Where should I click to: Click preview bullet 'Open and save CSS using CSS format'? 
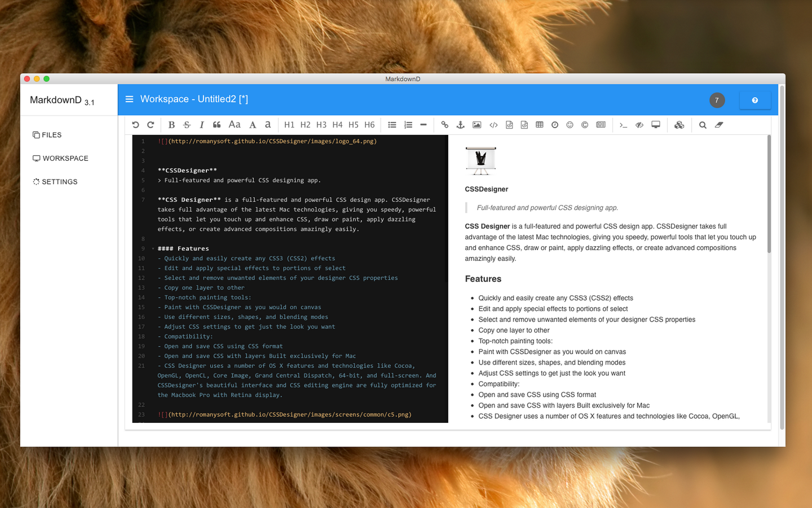pos(537,395)
